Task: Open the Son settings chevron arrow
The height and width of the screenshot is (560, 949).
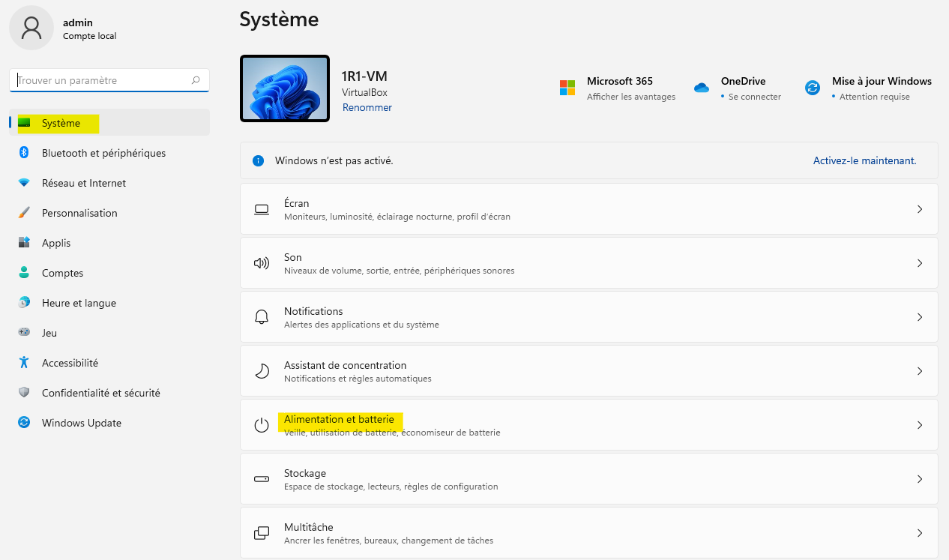Action: coord(920,264)
